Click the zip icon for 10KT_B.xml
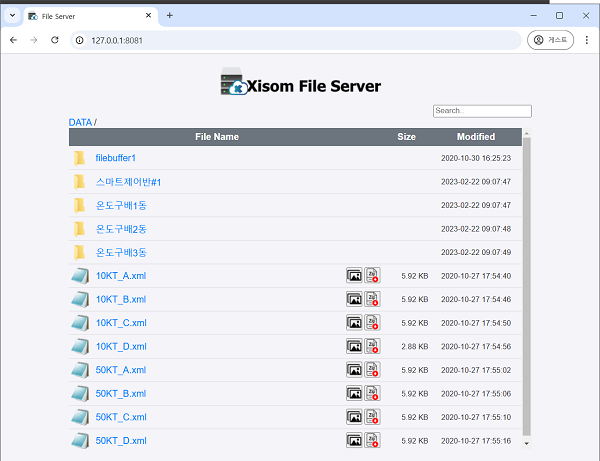The height and width of the screenshot is (461, 600). coord(372,299)
